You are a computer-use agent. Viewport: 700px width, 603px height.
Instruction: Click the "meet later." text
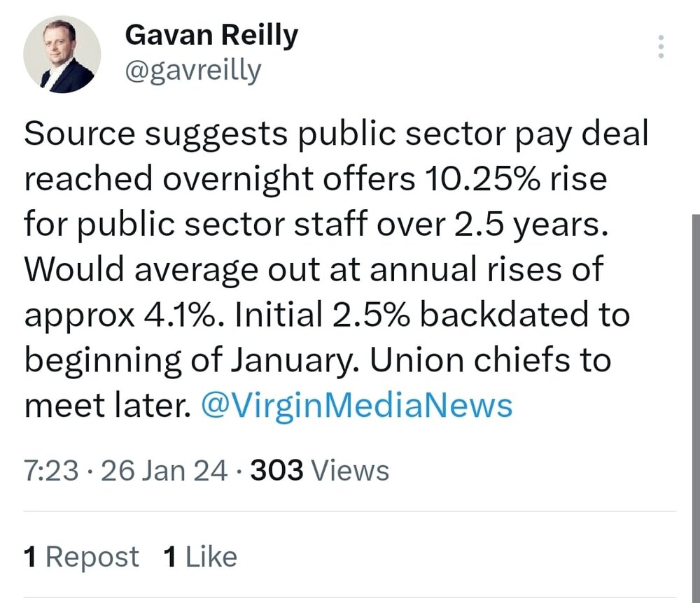(x=106, y=406)
